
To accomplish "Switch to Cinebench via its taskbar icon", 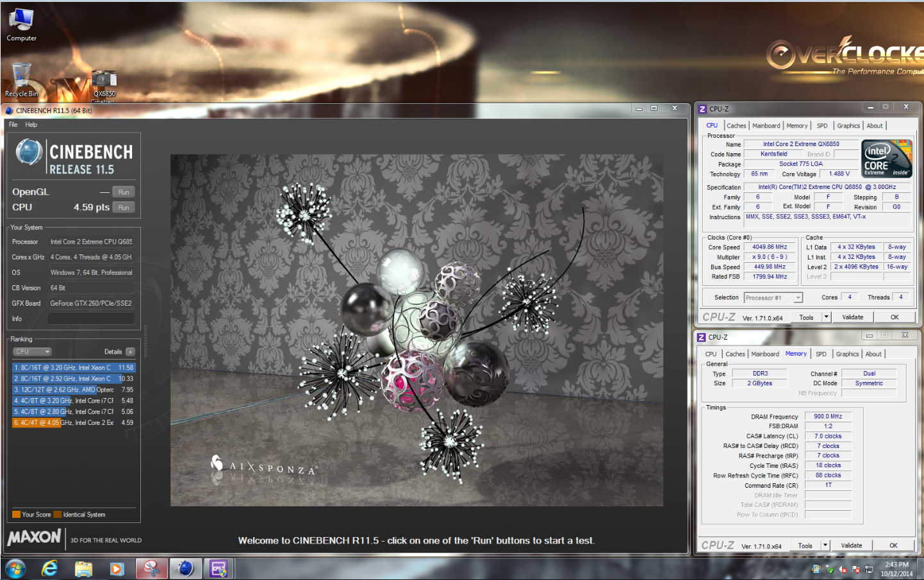I will [186, 568].
